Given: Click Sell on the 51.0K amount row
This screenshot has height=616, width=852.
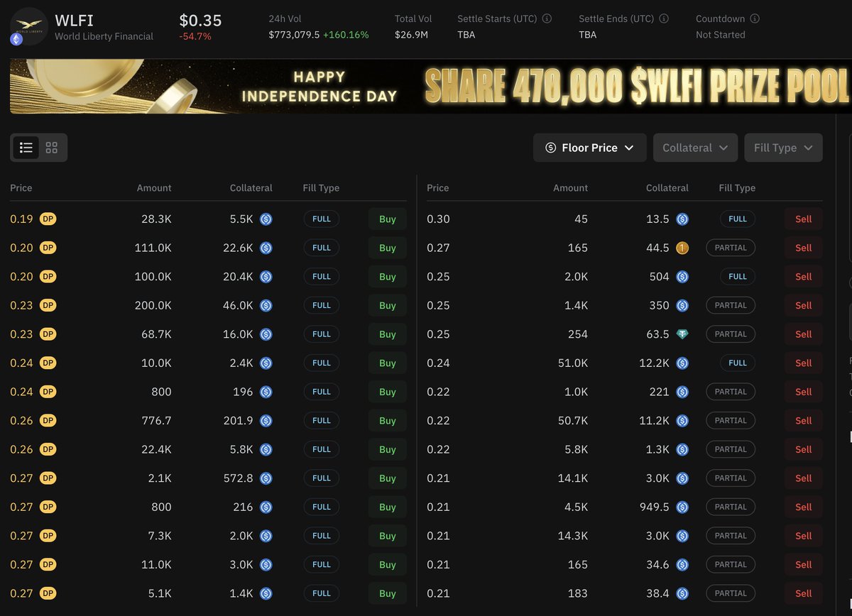Looking at the screenshot, I should click(x=804, y=363).
